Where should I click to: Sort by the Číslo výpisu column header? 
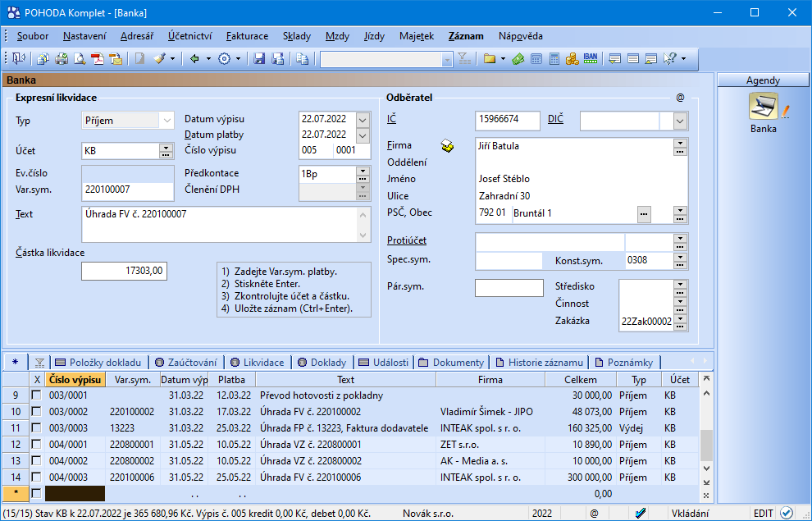75,380
